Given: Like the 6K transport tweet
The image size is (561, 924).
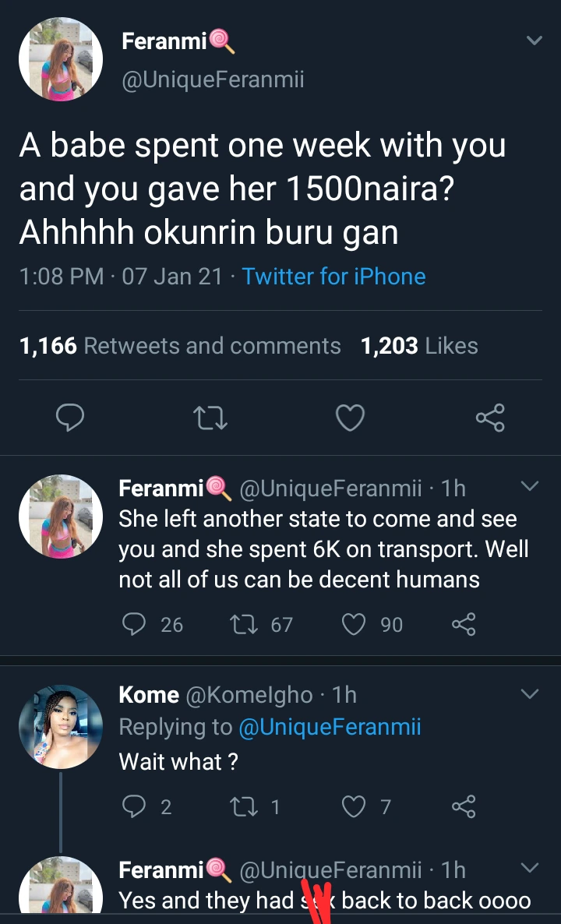Looking at the screenshot, I should tap(355, 624).
